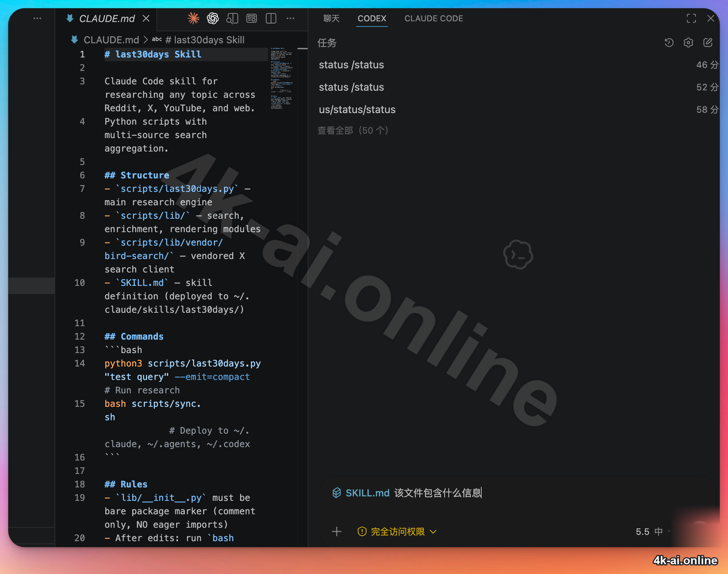Viewport: 728px width, 574px height.
Task: Click the plus button to add context
Action: tap(337, 531)
